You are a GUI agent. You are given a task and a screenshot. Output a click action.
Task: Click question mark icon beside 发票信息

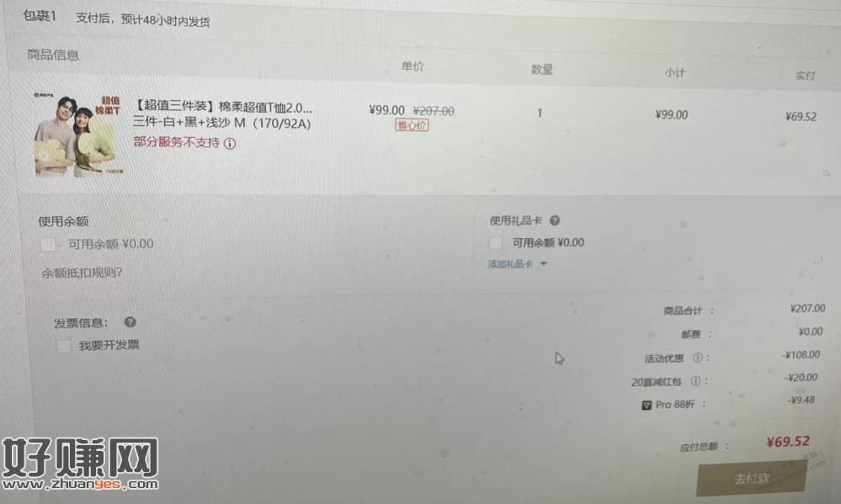130,321
